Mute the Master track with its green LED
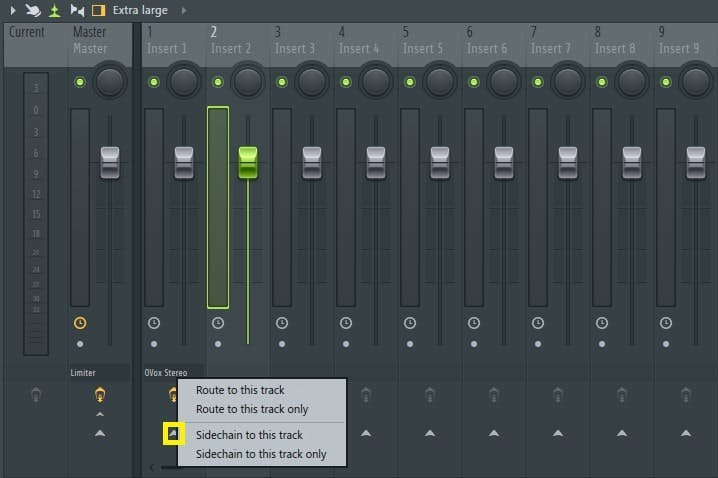 point(80,82)
